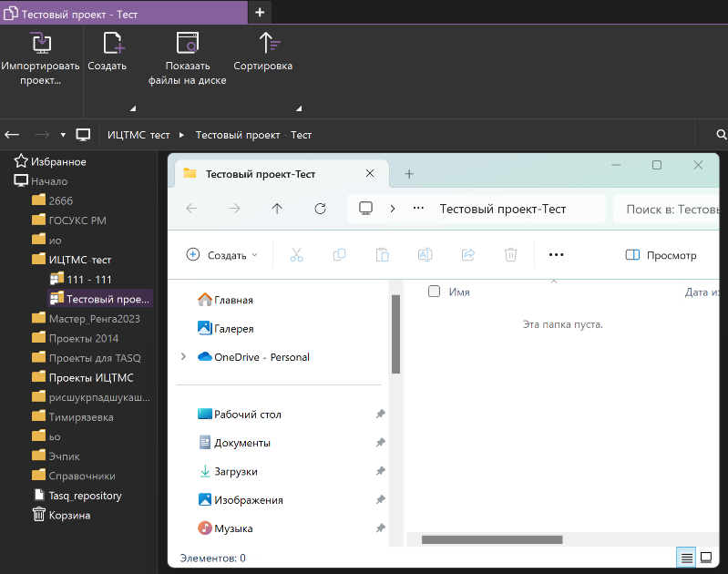Unpin Документы using its pin icon

pos(381,442)
